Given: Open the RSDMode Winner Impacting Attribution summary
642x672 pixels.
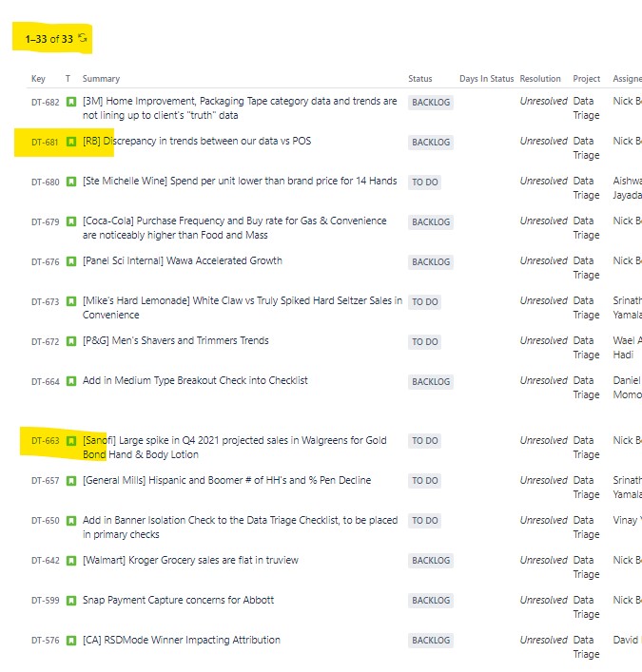Looking at the screenshot, I should [x=182, y=640].
